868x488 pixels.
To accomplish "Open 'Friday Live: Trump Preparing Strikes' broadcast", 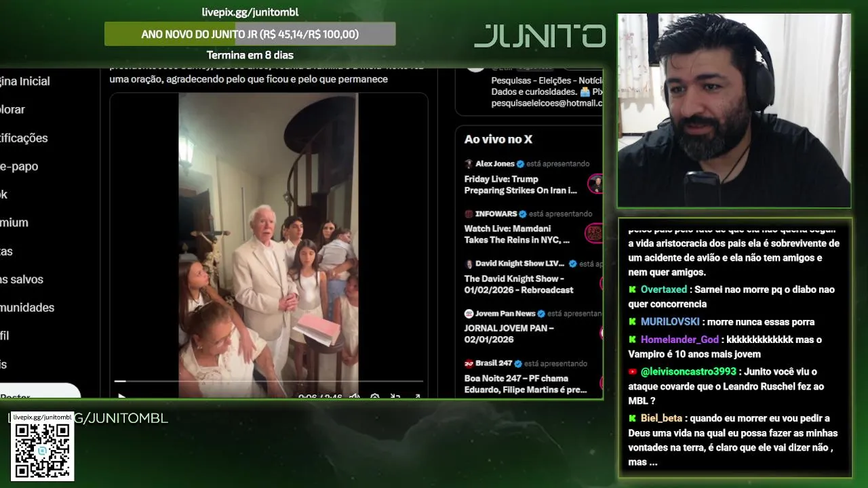I will point(521,185).
